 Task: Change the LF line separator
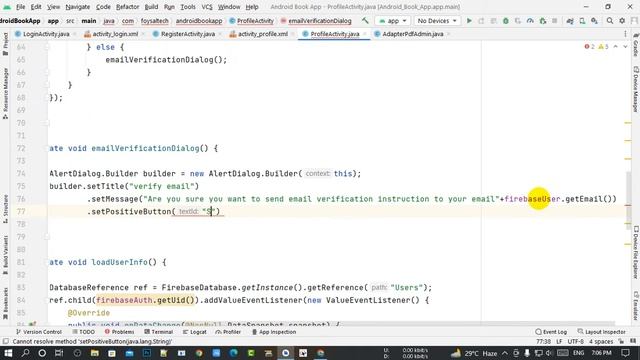(559, 341)
